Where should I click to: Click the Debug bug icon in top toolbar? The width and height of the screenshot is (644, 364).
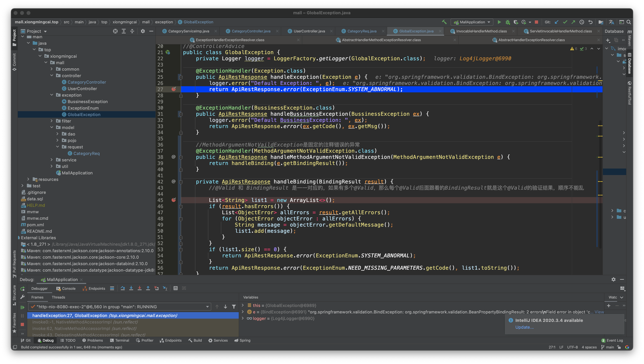(x=507, y=22)
